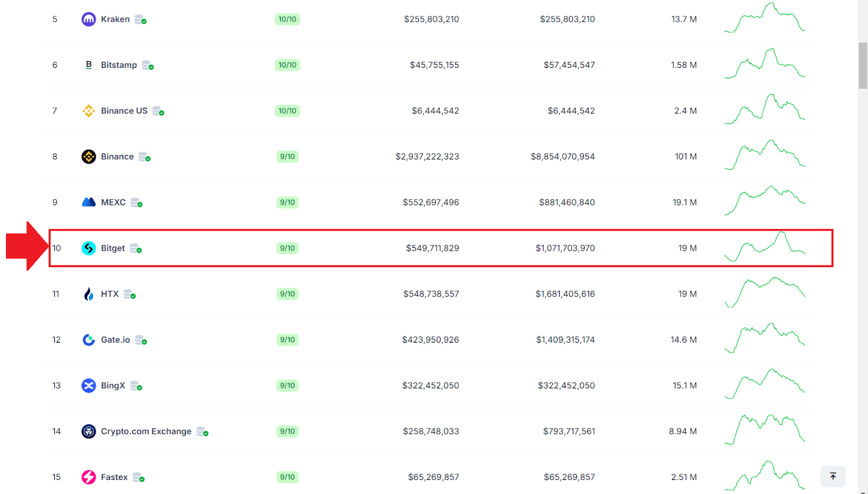The height and width of the screenshot is (494, 868).
Task: Click the MEXC exchange logo
Action: coord(88,202)
